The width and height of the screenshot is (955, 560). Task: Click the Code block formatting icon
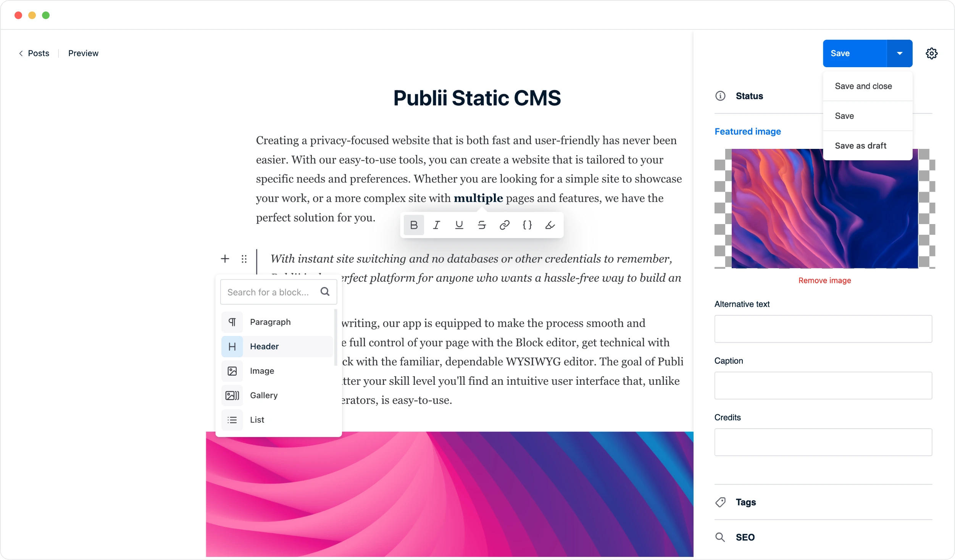(526, 225)
